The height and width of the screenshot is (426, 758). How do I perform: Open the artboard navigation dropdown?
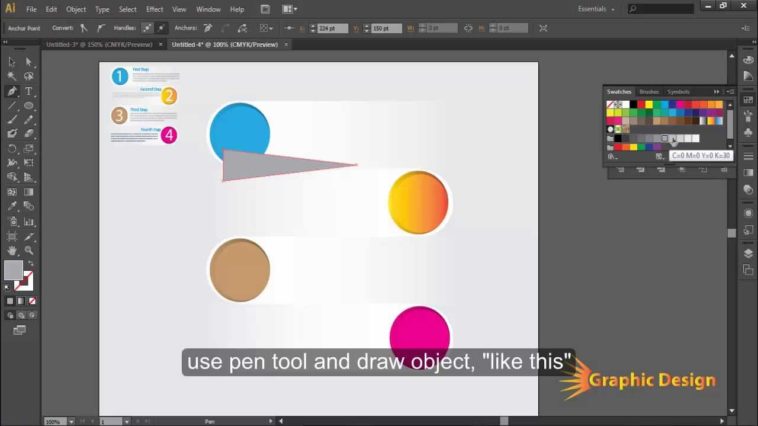[127, 422]
